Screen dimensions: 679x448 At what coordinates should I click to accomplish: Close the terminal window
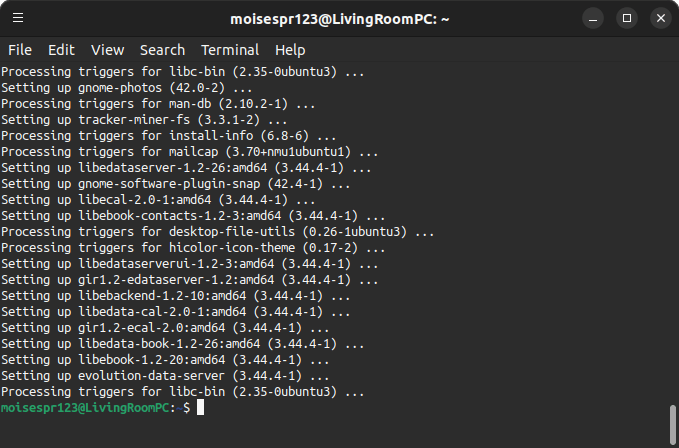tap(660, 19)
